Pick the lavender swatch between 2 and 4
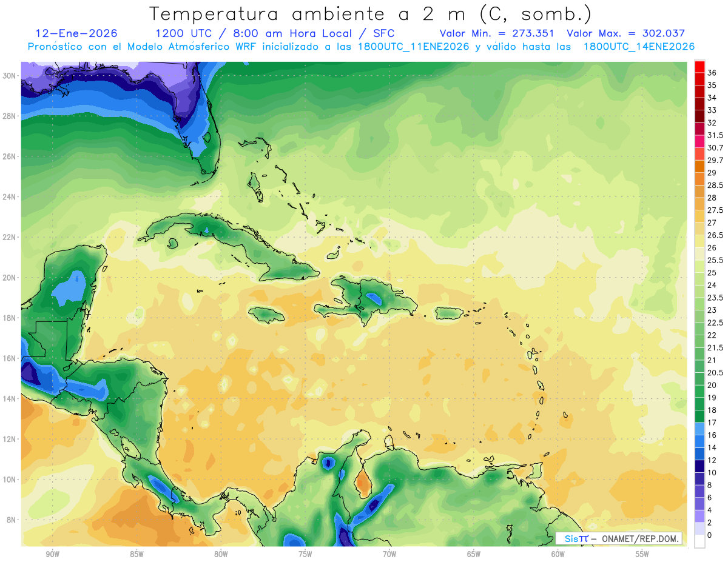The width and height of the screenshot is (728, 562). [x=699, y=517]
